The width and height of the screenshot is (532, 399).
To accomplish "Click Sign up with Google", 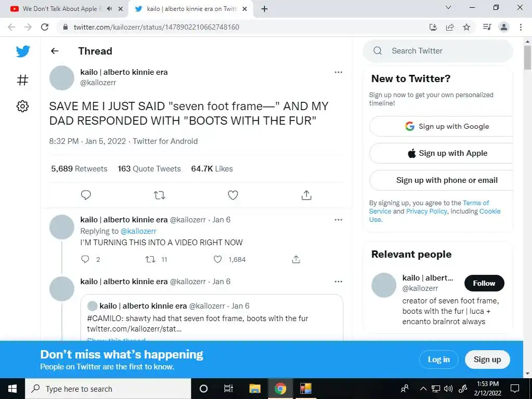I will [x=441, y=127].
